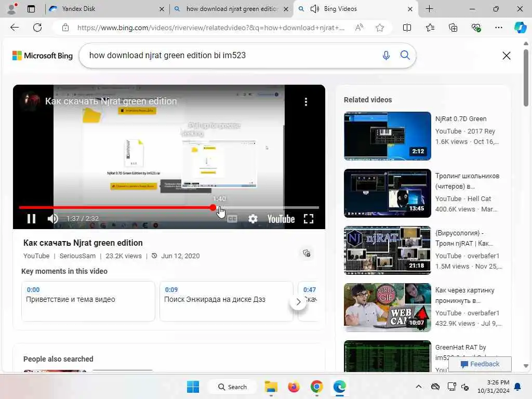The image size is (532, 399).
Task: Jump to 0:09 key moment
Action: pyautogui.click(x=227, y=301)
